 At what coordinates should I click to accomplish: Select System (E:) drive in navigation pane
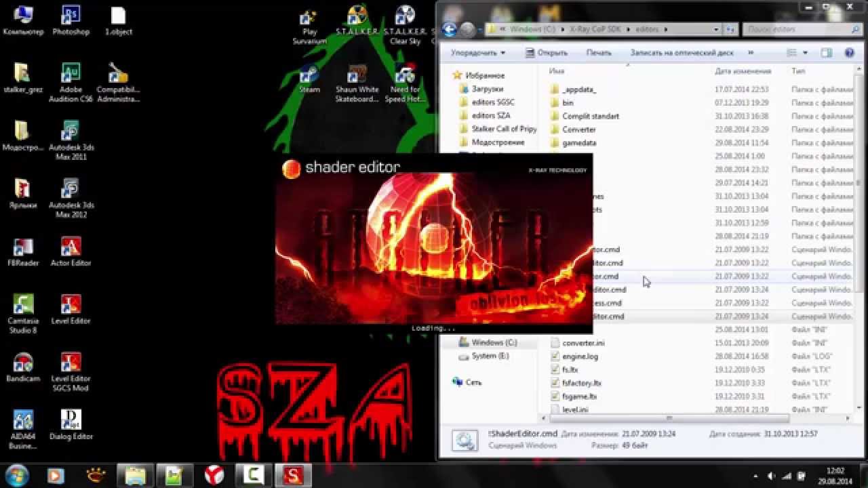click(484, 356)
